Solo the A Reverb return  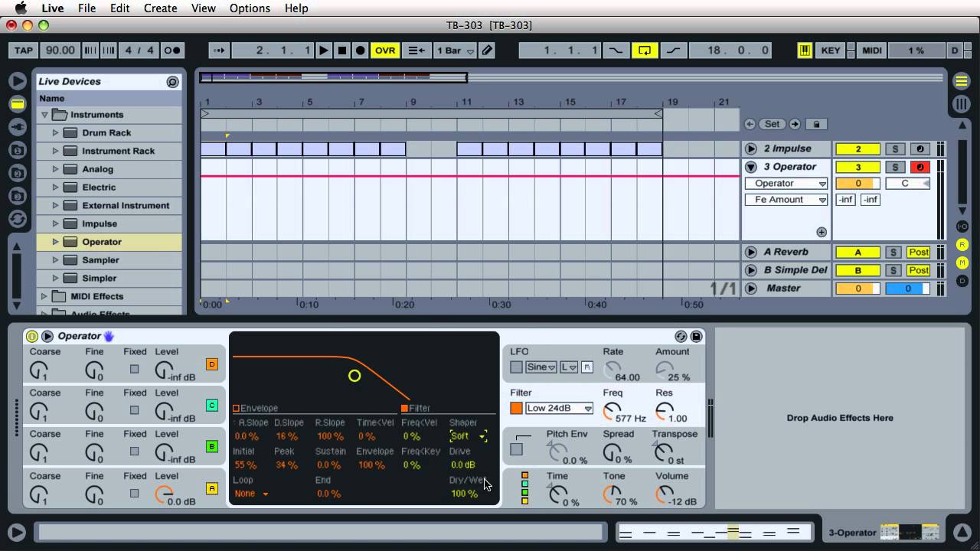pyautogui.click(x=893, y=252)
